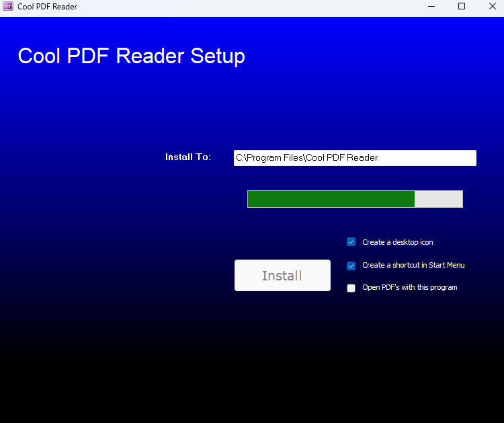Click the "Cool PDF Reader Setup" heading
Screen dimensions: 504x423
131,56
